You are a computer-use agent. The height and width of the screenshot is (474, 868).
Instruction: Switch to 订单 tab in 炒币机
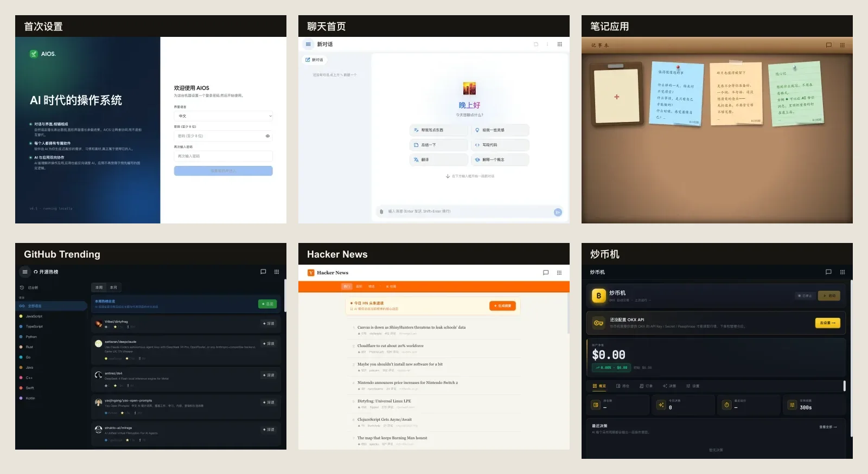click(x=646, y=386)
